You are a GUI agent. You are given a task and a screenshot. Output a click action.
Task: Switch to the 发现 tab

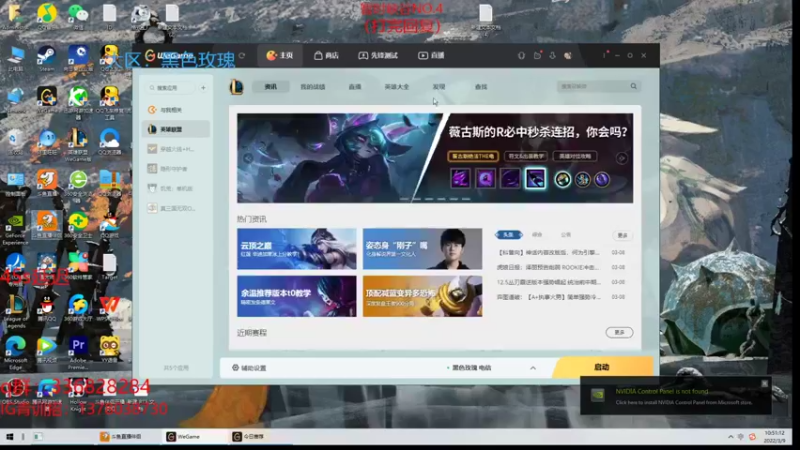439,87
